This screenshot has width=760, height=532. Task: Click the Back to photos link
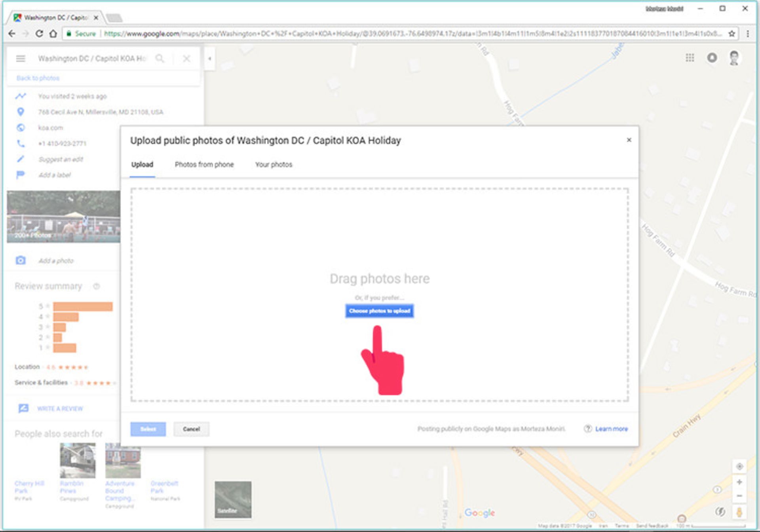[38, 78]
